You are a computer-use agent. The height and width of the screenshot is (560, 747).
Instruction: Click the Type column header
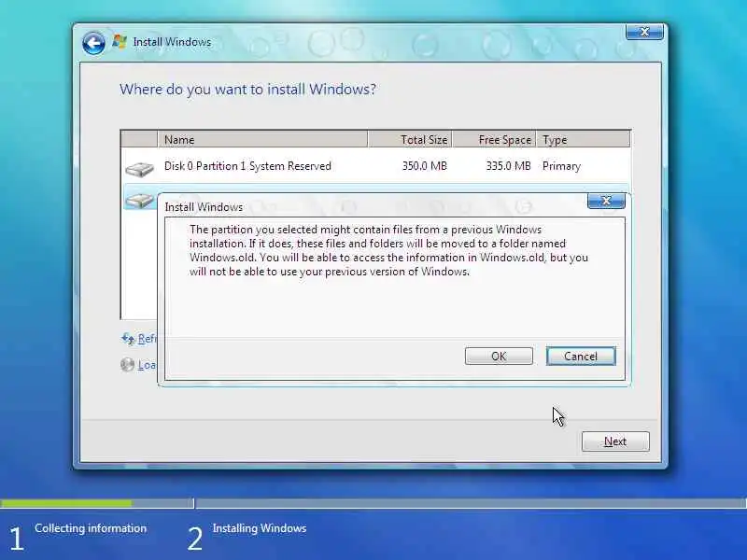click(583, 139)
